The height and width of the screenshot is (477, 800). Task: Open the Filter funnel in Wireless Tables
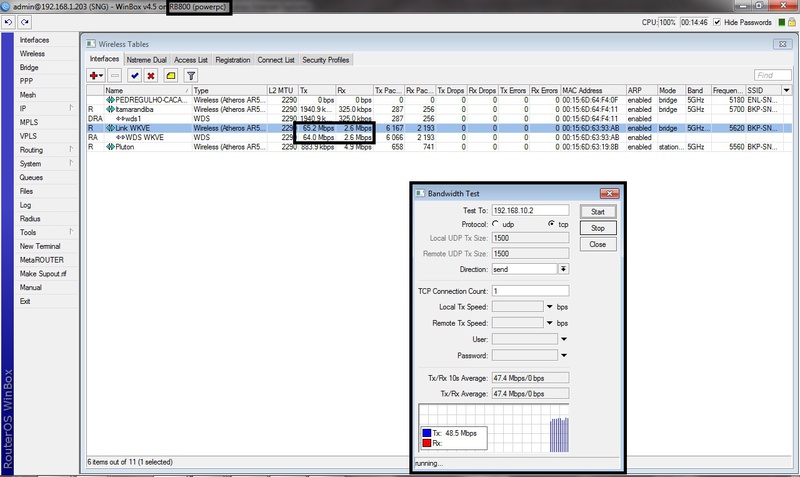point(191,75)
